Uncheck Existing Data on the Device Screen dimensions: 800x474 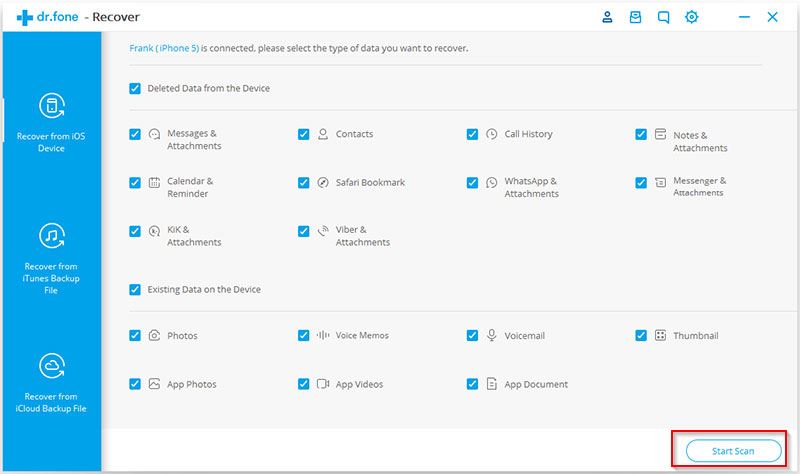coord(135,290)
